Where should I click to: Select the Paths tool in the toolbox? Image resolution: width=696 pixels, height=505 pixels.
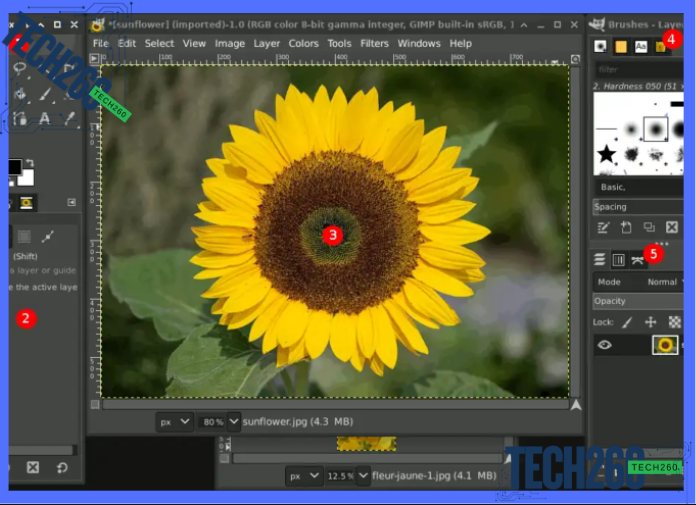pos(20,118)
